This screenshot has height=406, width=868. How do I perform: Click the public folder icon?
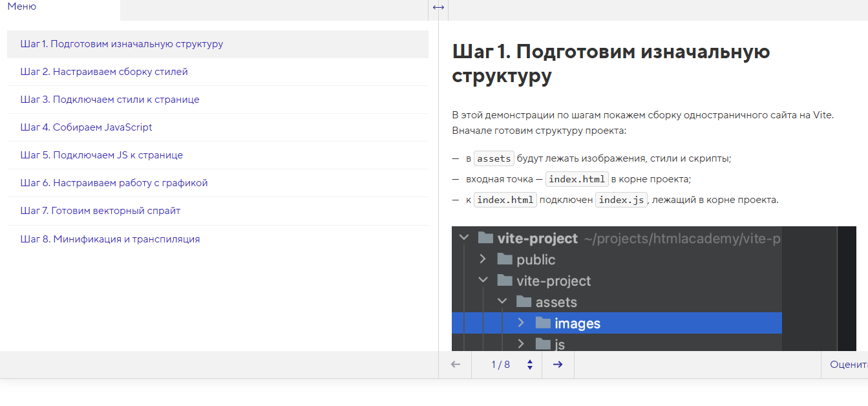[505, 259]
